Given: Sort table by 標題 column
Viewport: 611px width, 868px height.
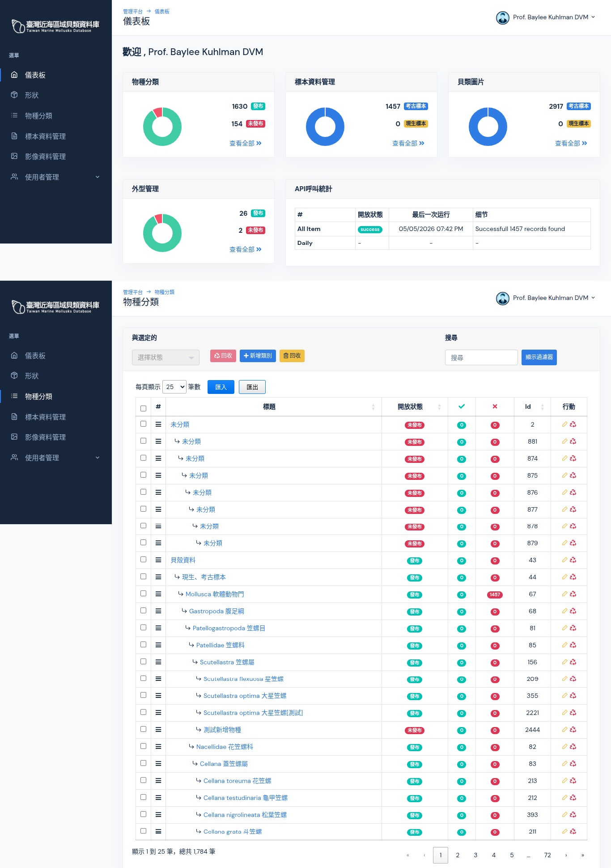Looking at the screenshot, I should pyautogui.click(x=274, y=406).
